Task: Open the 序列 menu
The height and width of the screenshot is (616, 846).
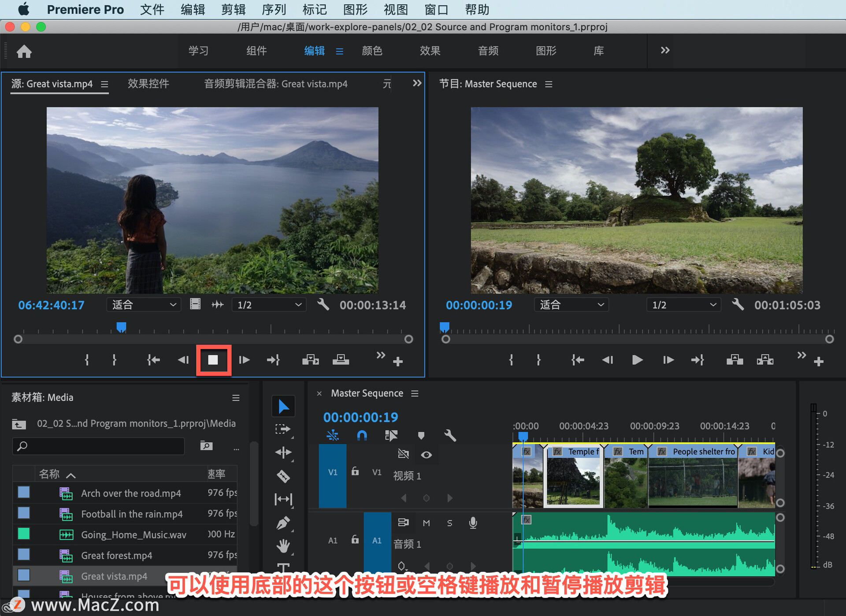Action: pyautogui.click(x=274, y=9)
